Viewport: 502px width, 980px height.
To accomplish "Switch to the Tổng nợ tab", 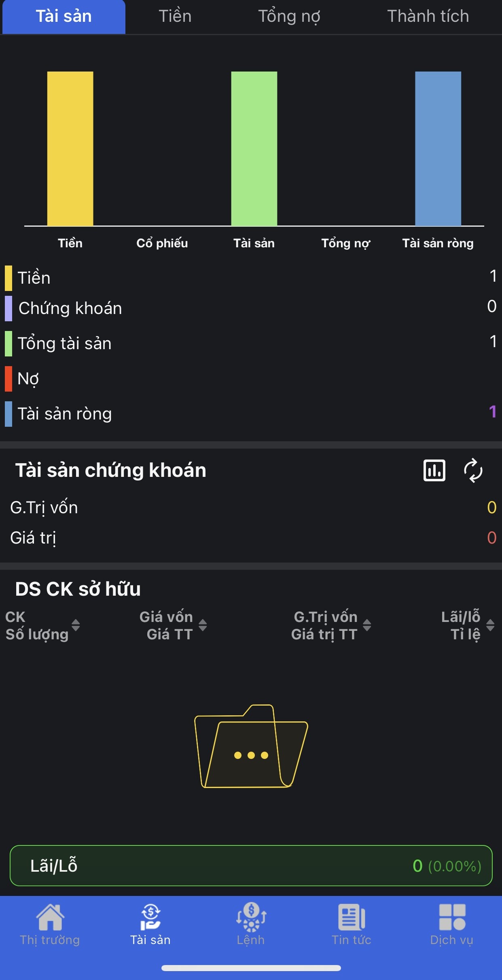I will point(289,17).
